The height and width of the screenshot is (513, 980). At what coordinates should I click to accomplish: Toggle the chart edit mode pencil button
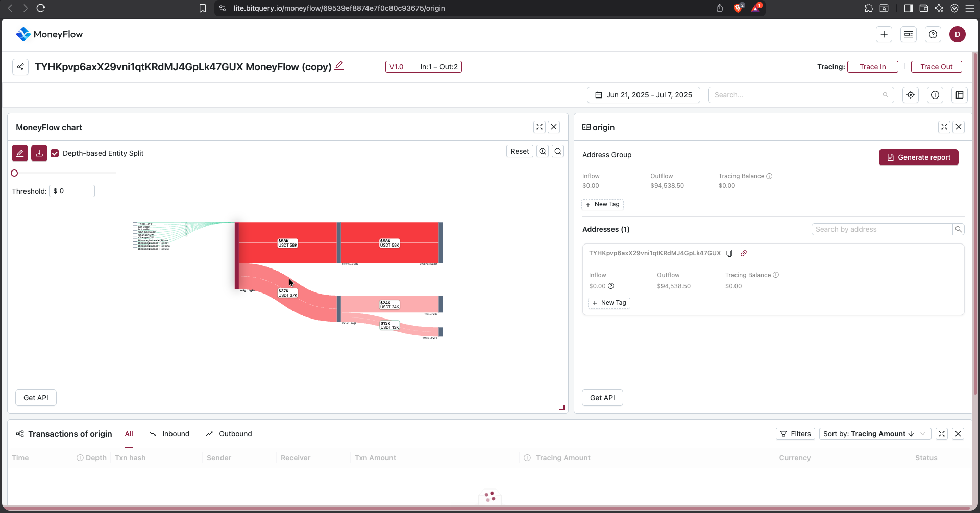(20, 153)
